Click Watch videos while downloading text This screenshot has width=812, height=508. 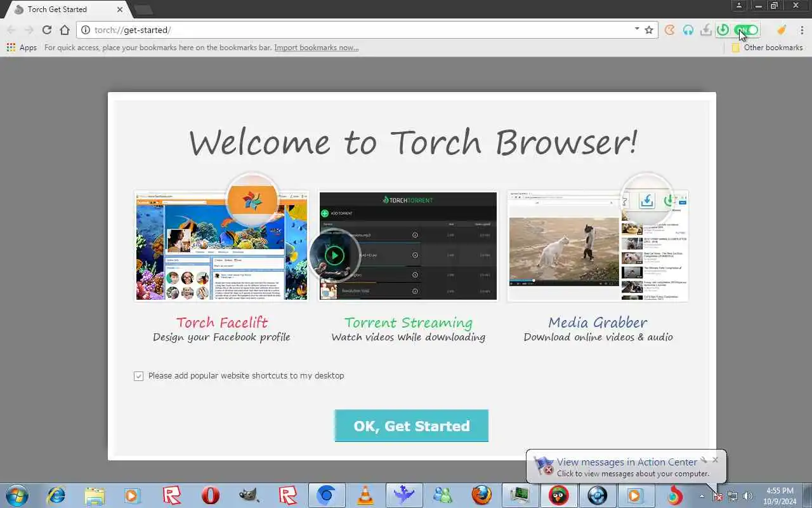coord(409,337)
